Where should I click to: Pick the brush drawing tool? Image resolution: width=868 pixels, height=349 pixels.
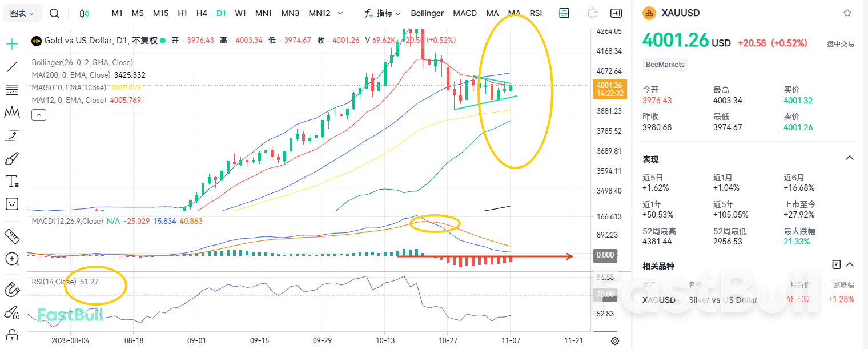coord(11,158)
